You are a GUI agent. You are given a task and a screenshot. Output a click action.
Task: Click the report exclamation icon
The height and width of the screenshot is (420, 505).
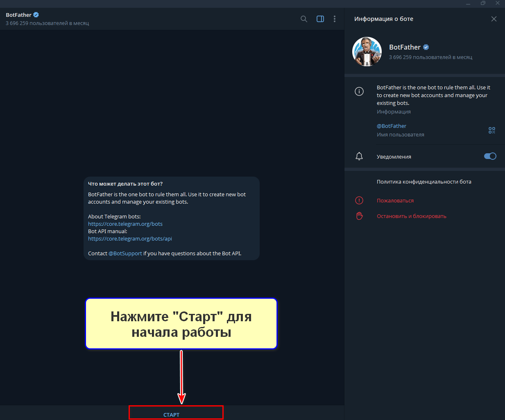[359, 200]
